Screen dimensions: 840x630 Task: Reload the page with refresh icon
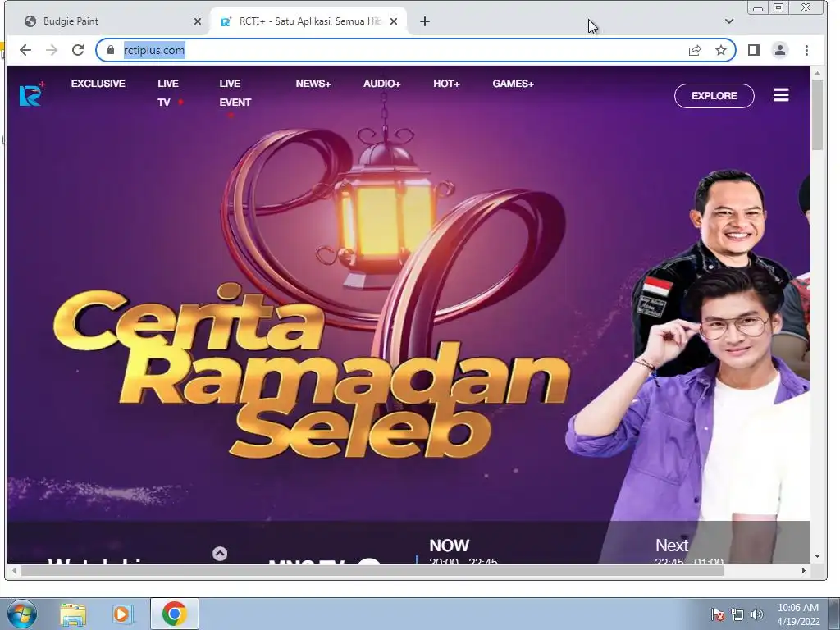coord(78,50)
